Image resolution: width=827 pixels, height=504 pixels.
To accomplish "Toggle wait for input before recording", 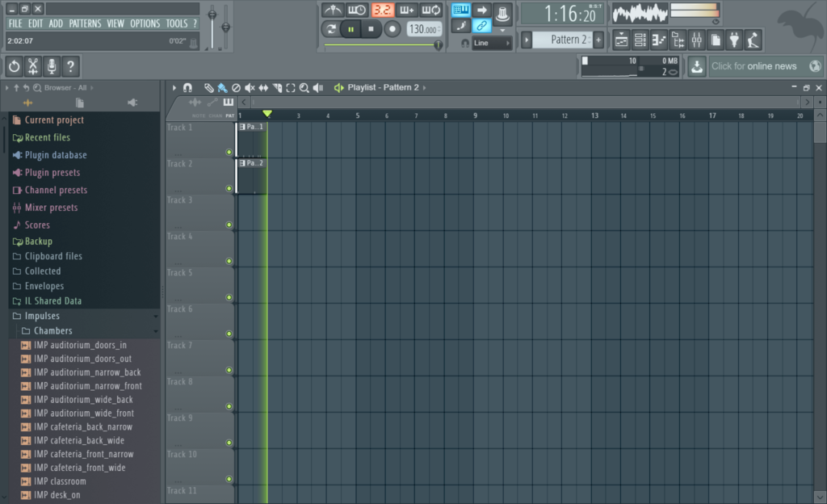I will point(357,10).
